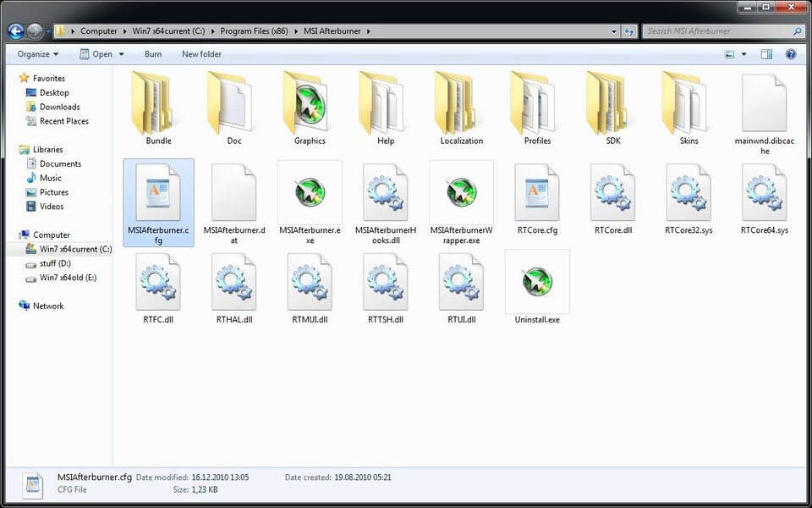The height and width of the screenshot is (508, 812).
Task: Select the RTHAL.dll file
Action: tap(234, 281)
